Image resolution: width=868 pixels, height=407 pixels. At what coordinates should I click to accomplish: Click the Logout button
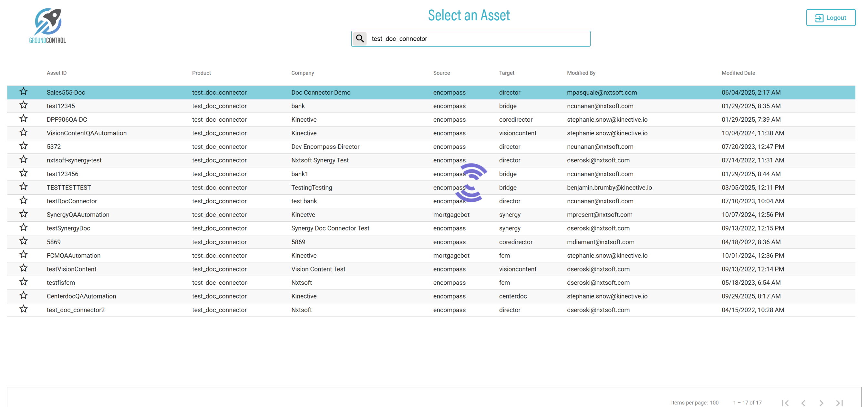coord(830,18)
